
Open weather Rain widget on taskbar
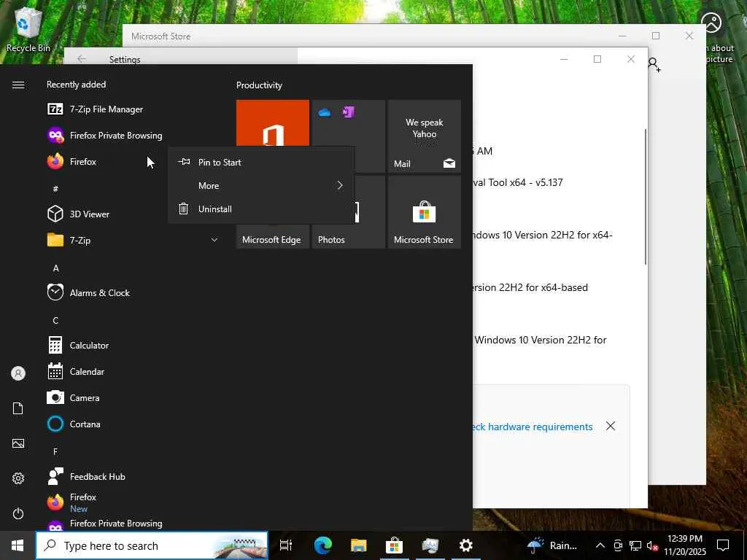pyautogui.click(x=553, y=545)
